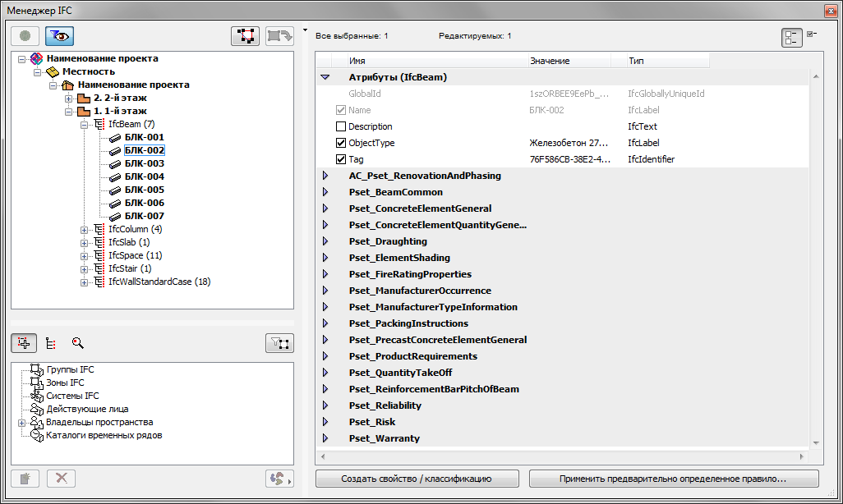Click the ObjectType value Железобетон 27…
The image size is (843, 504).
(x=569, y=143)
